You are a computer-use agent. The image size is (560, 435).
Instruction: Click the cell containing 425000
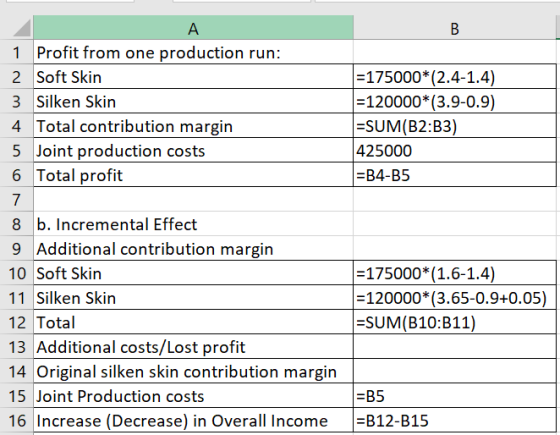pyautogui.click(x=455, y=150)
